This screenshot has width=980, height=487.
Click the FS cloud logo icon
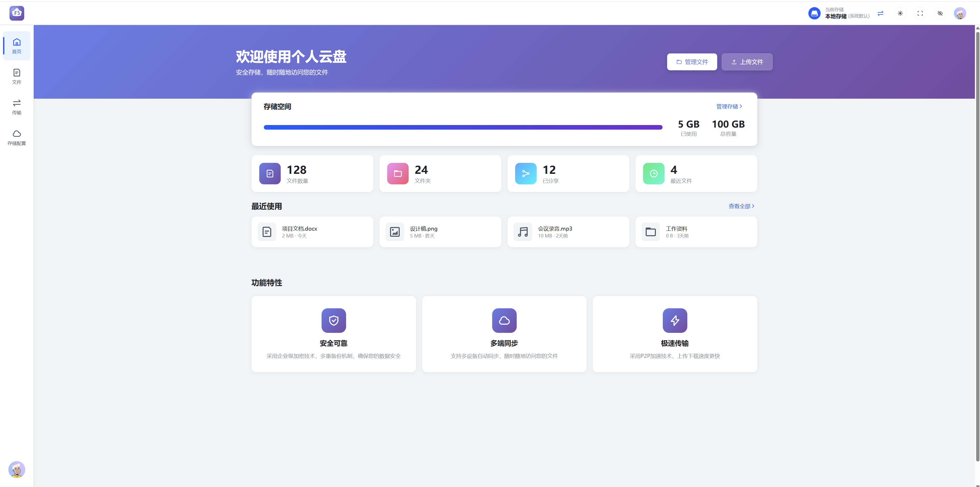17,13
